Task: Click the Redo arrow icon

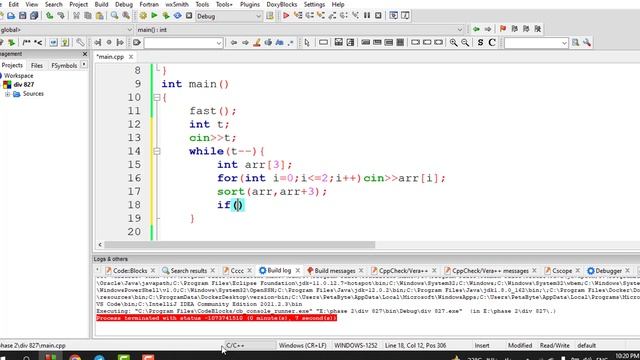Action: click(61, 16)
